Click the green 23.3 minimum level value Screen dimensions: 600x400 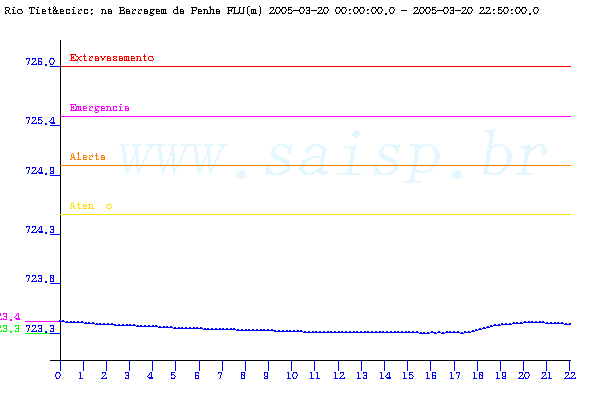point(10,329)
